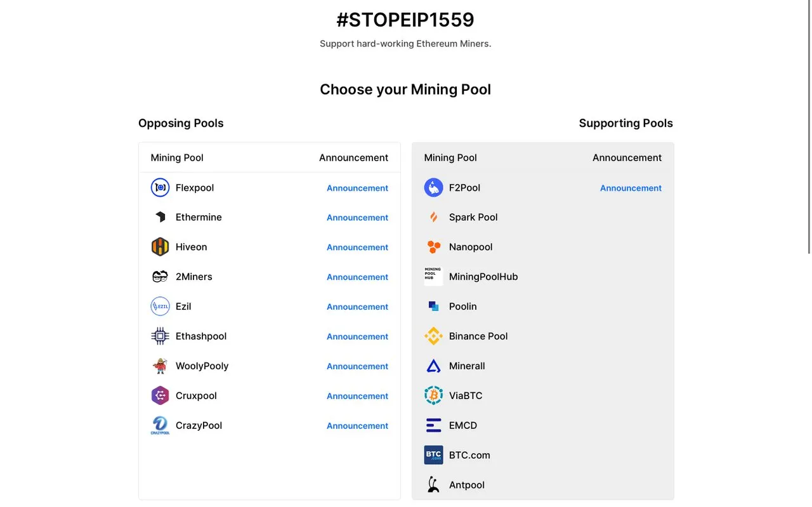
Task: Click the Nanopool orange dots icon
Action: point(433,247)
